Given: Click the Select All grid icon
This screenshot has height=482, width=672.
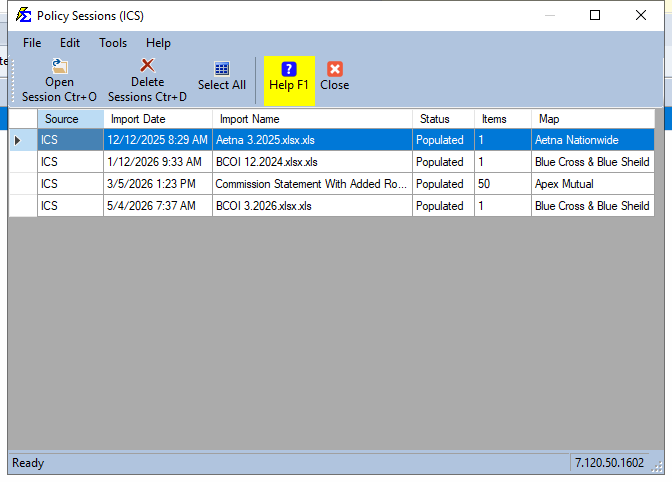Looking at the screenshot, I should point(222,69).
